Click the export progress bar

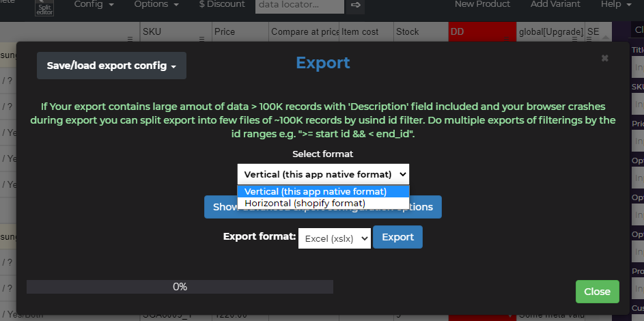180,287
